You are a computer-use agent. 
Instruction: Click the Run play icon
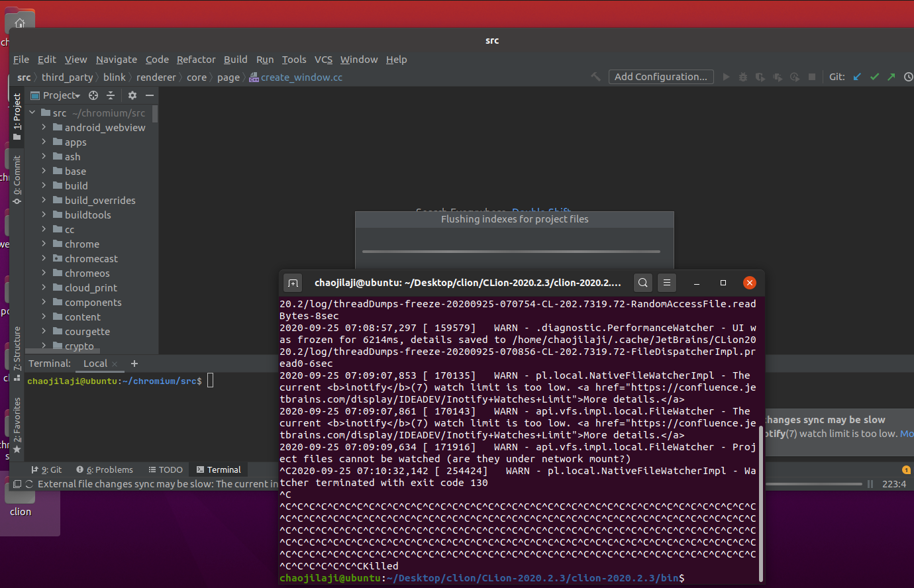726,77
